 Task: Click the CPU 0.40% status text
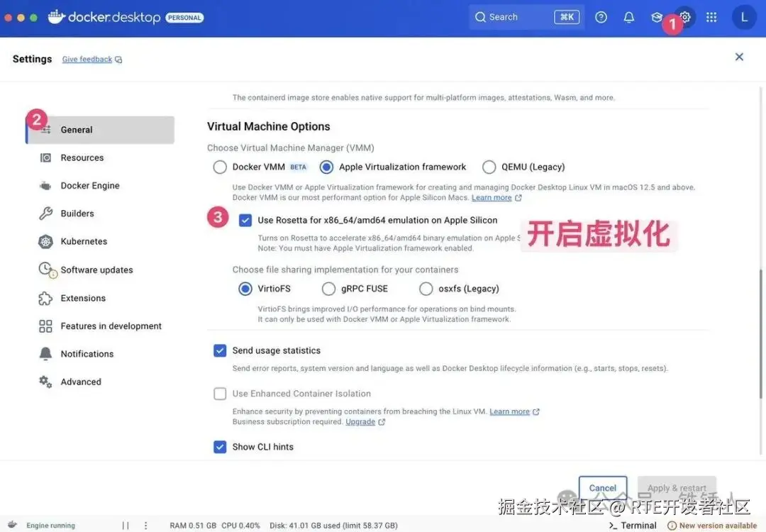[240, 526]
